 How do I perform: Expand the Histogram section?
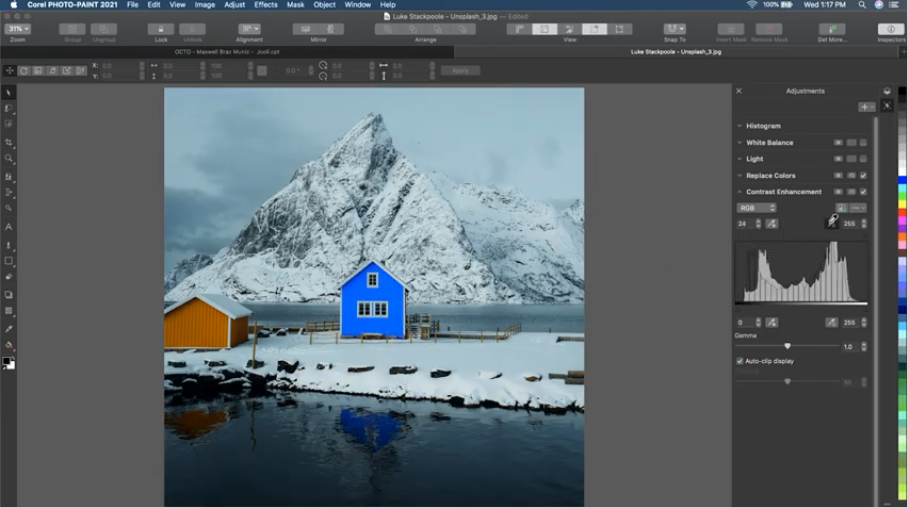(x=740, y=126)
